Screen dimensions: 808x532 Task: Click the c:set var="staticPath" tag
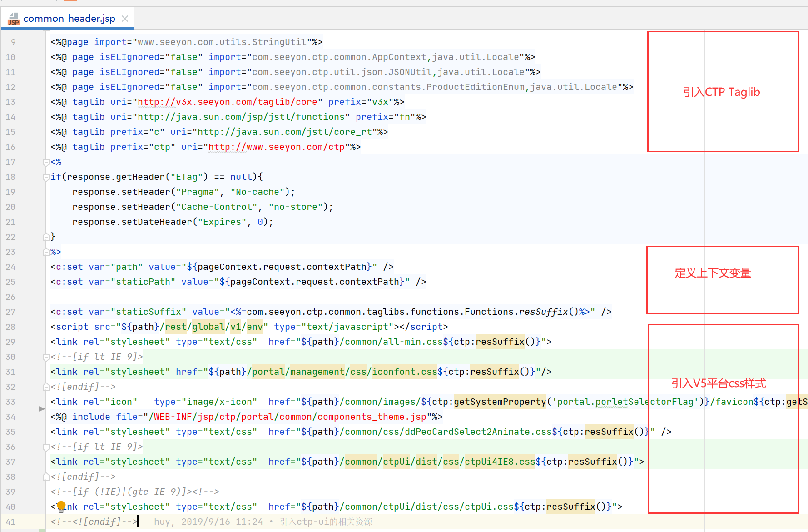coord(238,282)
